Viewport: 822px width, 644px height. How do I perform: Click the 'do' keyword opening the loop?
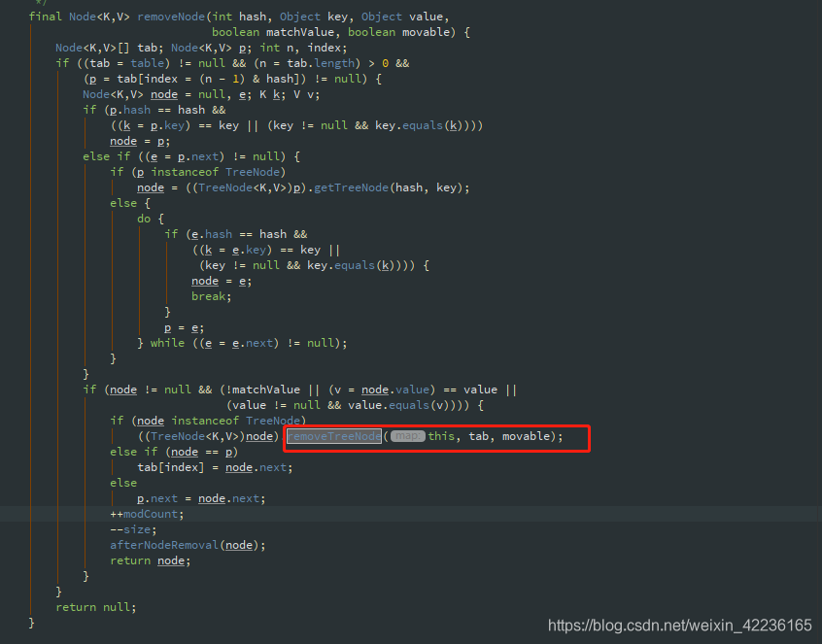tap(144, 219)
